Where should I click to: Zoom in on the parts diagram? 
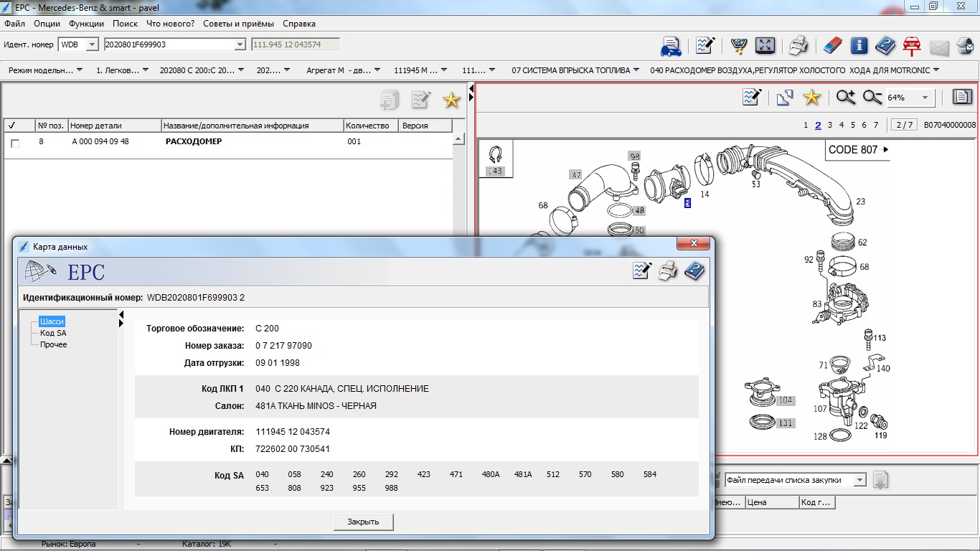tap(846, 98)
